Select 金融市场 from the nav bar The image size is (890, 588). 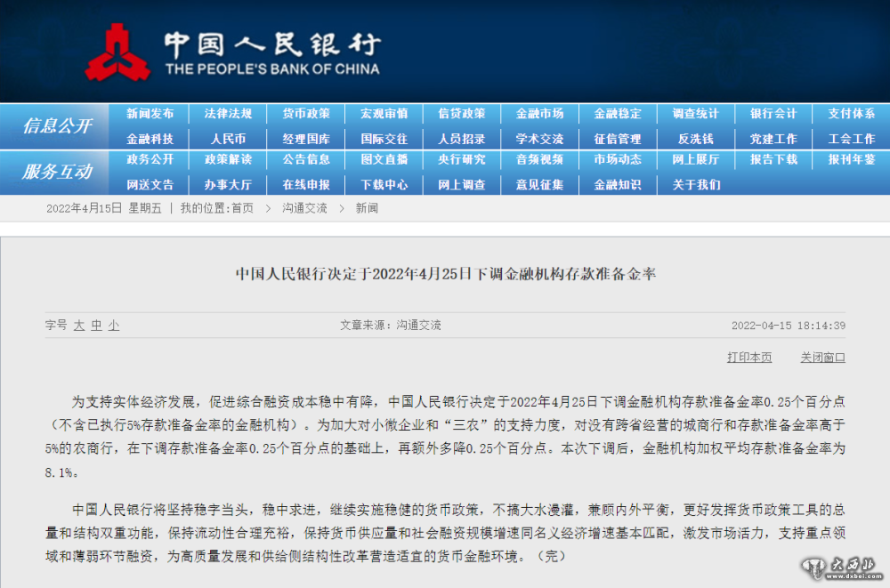539,114
